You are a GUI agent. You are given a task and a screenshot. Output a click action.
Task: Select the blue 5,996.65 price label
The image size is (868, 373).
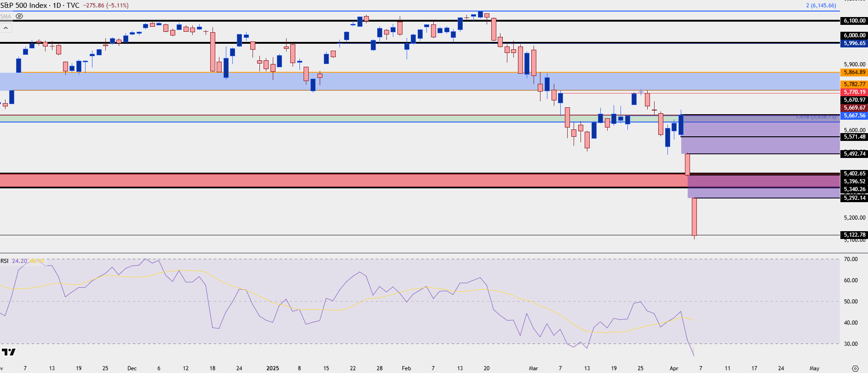[x=854, y=43]
